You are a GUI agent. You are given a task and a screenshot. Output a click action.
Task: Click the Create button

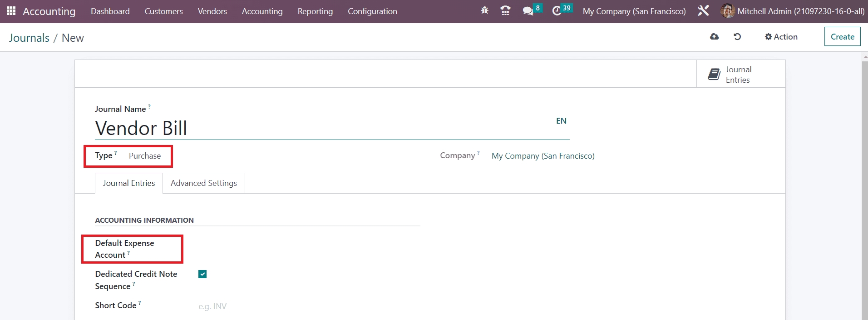[842, 37]
